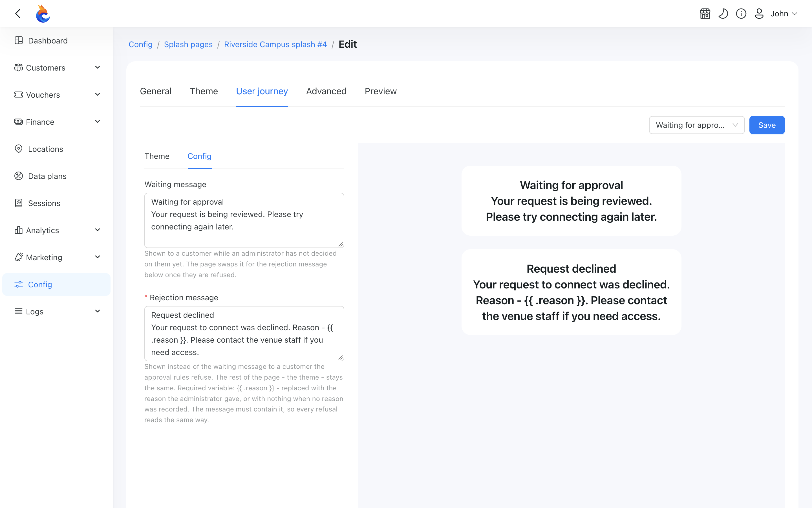Click the user avatar icon
The width and height of the screenshot is (812, 508).
[759, 14]
